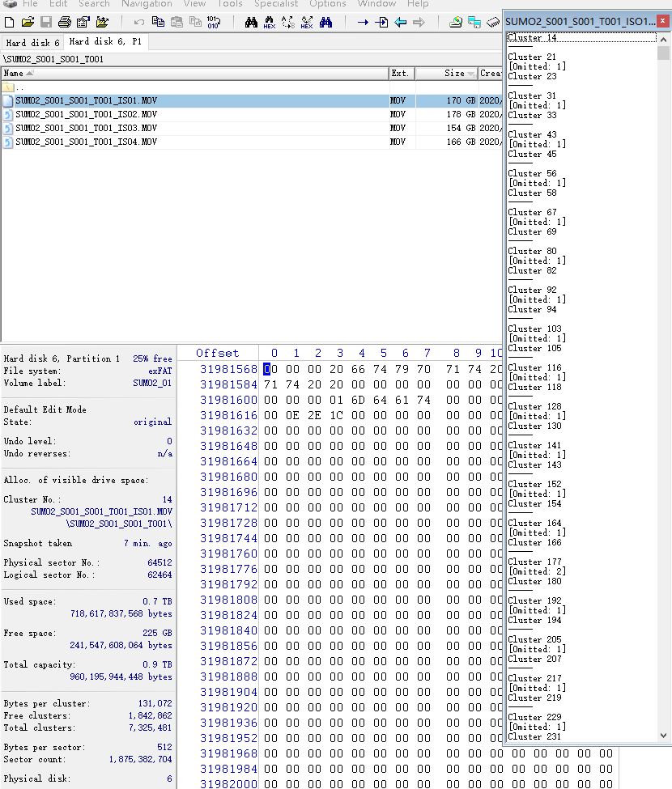Open the Navigation menu
This screenshot has height=789, width=672.
tap(147, 3)
